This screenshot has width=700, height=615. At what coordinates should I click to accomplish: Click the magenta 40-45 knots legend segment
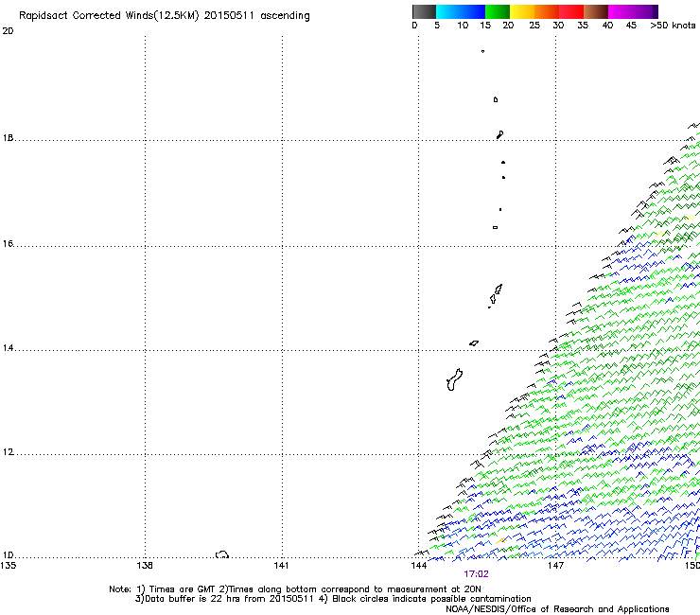coord(621,11)
